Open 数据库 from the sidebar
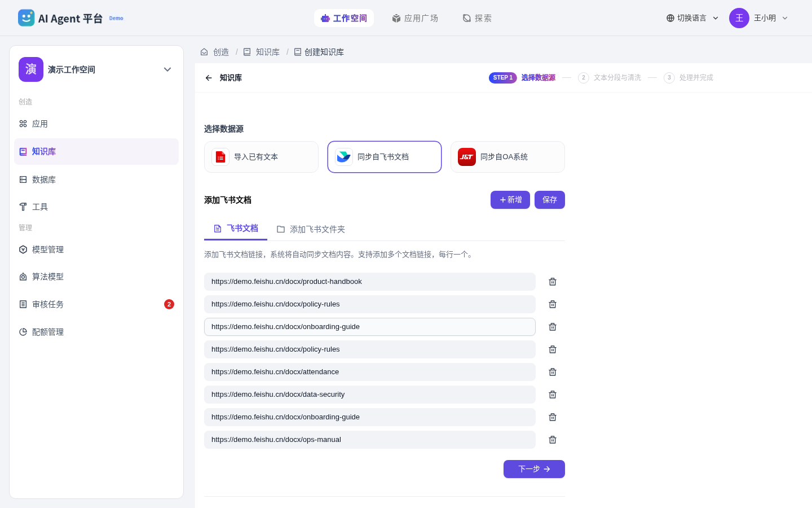The width and height of the screenshot is (812, 508). (x=96, y=179)
